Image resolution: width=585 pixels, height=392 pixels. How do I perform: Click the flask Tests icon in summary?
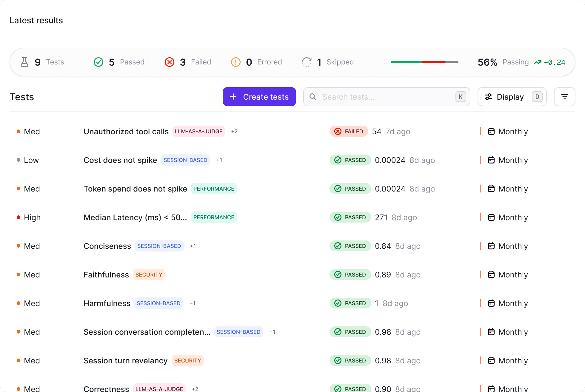[x=24, y=62]
